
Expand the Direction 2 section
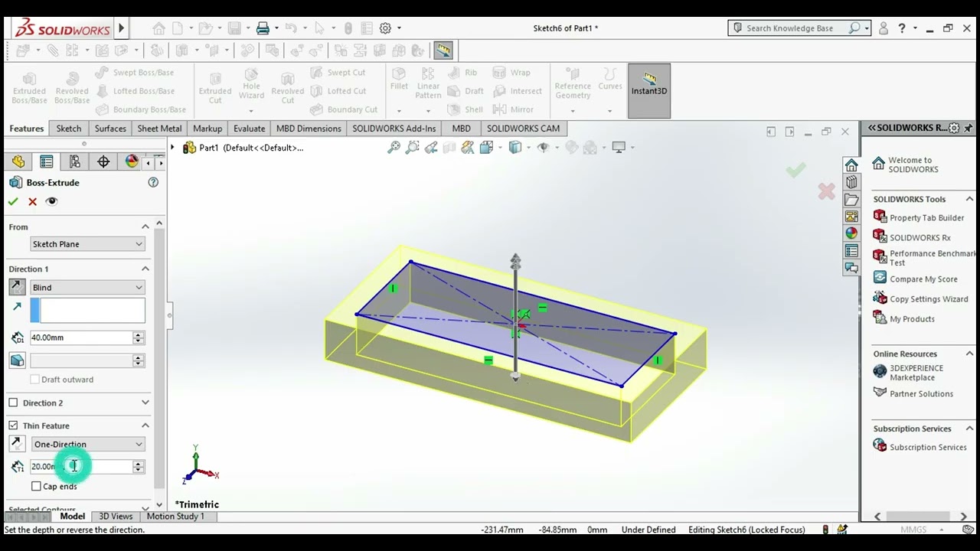(145, 403)
